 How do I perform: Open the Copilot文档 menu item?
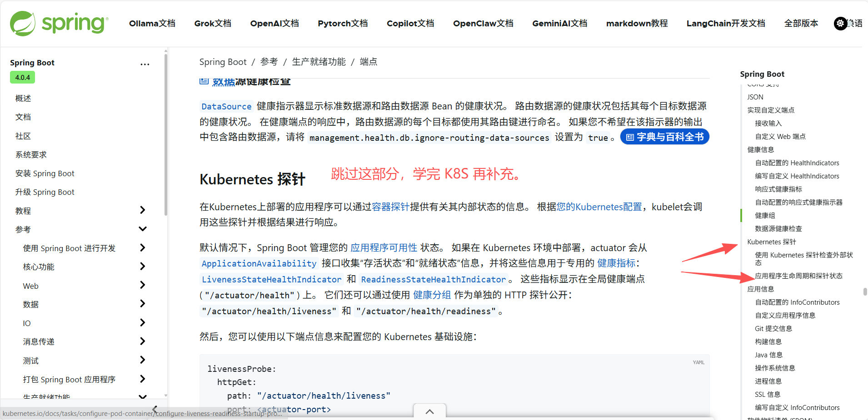[x=410, y=23]
